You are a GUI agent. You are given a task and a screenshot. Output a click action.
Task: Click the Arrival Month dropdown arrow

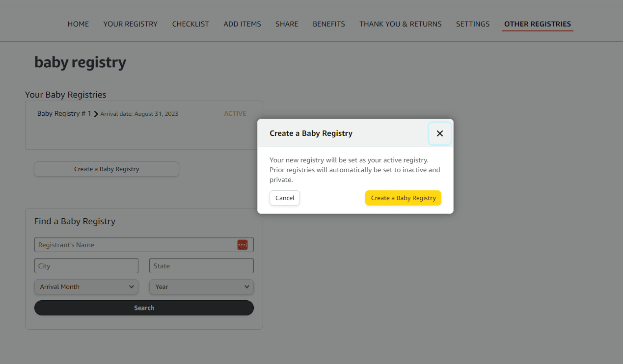(132, 286)
